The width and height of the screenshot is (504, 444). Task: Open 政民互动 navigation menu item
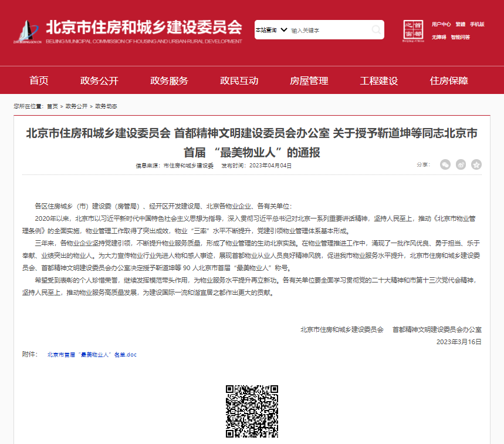pos(239,80)
